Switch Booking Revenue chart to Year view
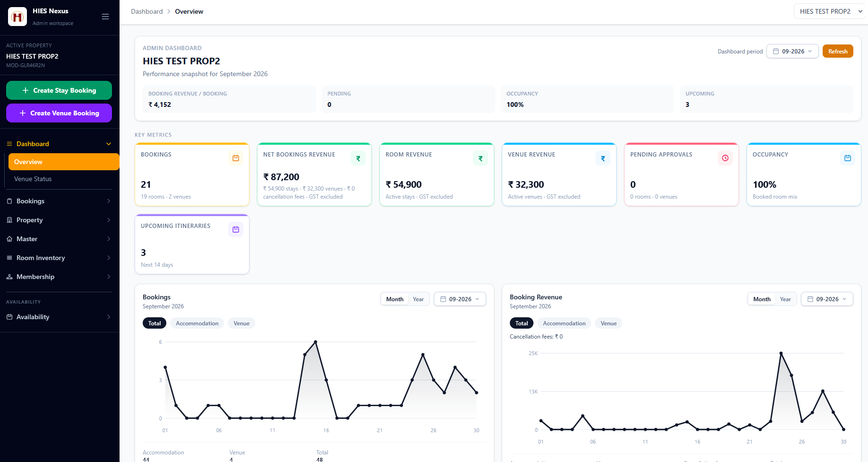 tap(785, 299)
